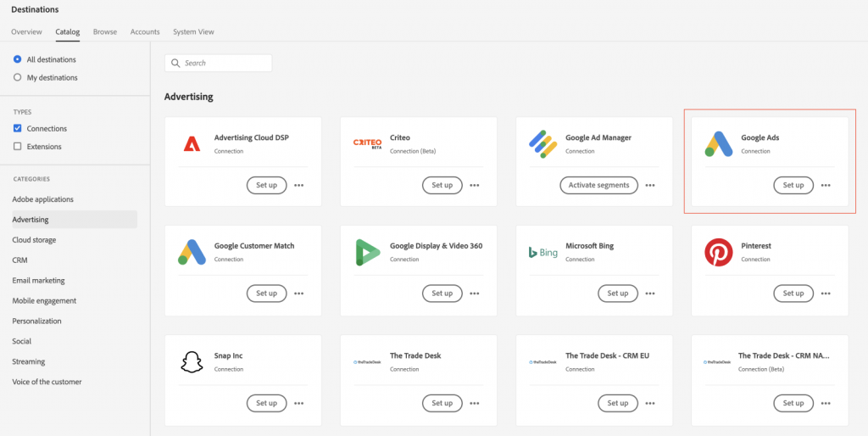Select the My destinations radio button
Image resolution: width=868 pixels, height=436 pixels.
[x=17, y=77]
